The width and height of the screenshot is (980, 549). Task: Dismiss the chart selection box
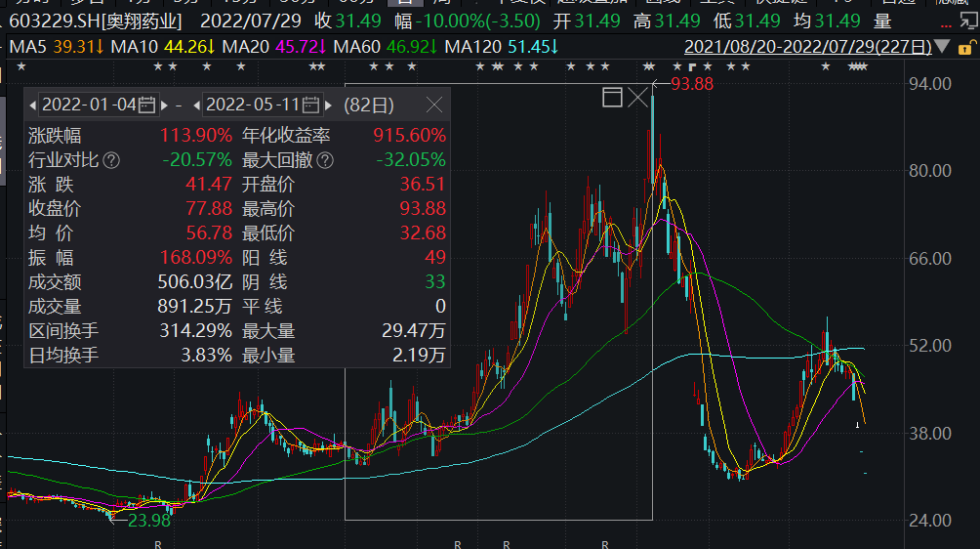click(x=638, y=97)
